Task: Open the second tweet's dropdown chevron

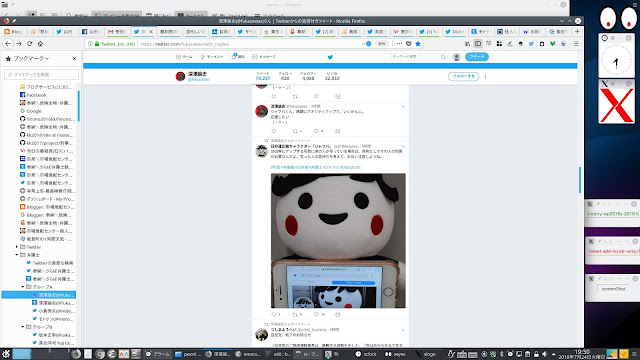Action: click(403, 107)
